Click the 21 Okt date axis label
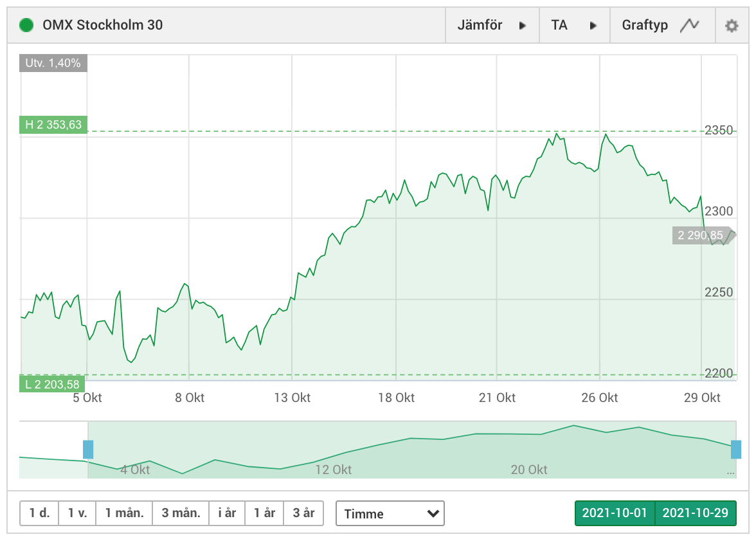 [x=497, y=398]
